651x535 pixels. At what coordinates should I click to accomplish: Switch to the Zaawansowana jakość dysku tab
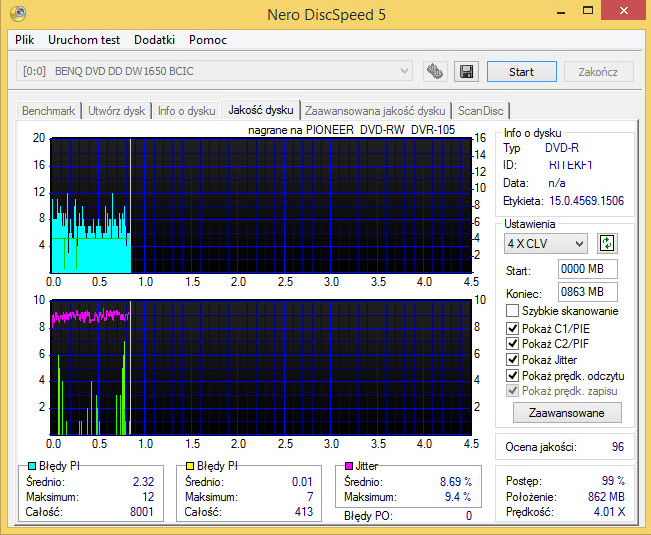click(x=375, y=111)
